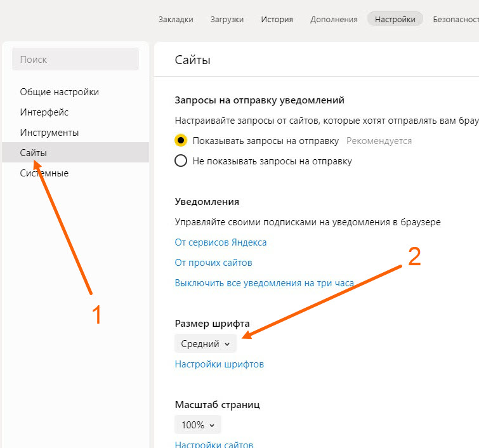The image size is (479, 448).
Task: Open the 100% page zoom dropdown
Action: click(x=197, y=425)
